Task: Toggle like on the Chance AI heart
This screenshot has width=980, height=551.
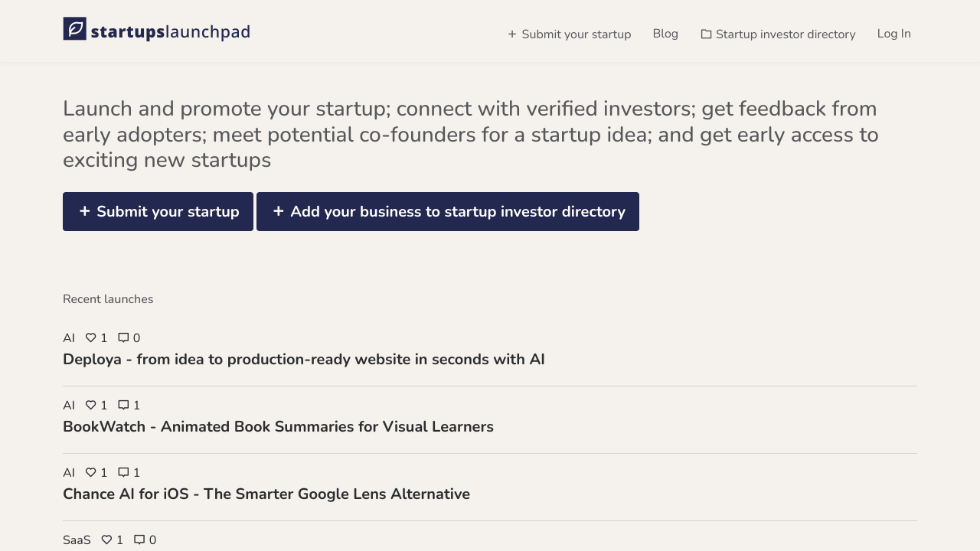Action: click(91, 472)
